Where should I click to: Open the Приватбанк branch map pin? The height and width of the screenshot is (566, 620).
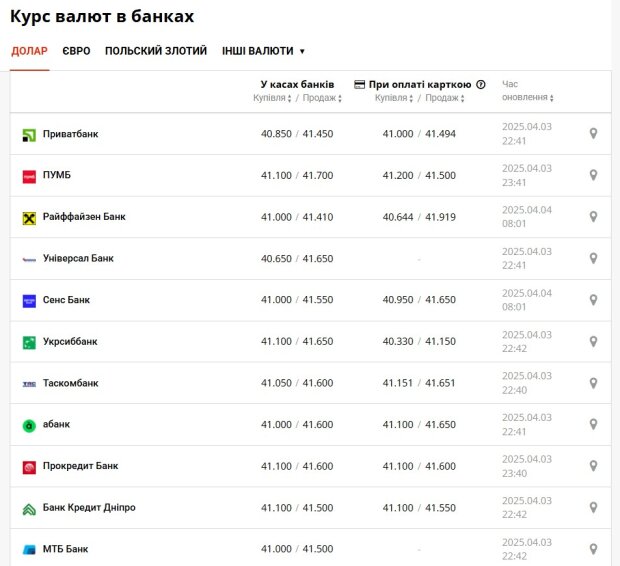point(593,133)
